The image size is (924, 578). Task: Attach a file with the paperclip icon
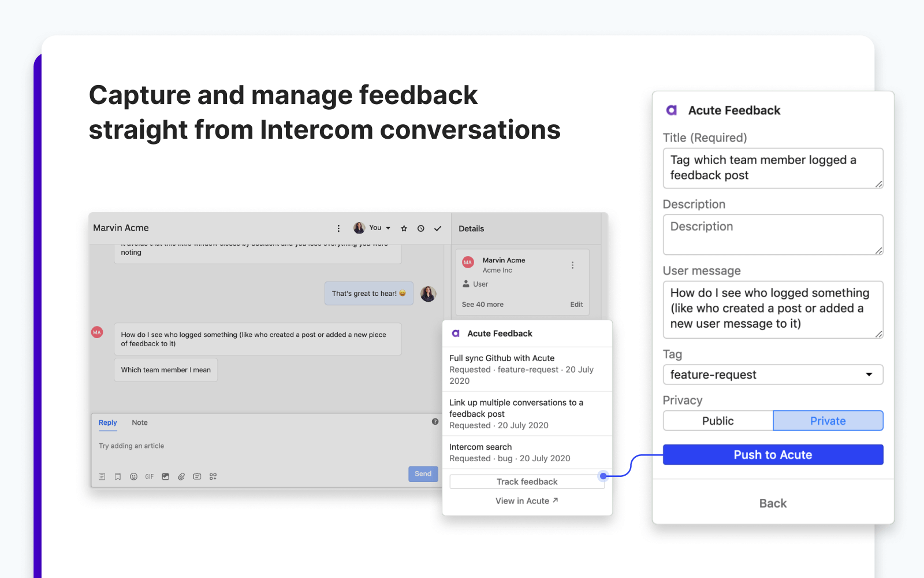tap(181, 477)
